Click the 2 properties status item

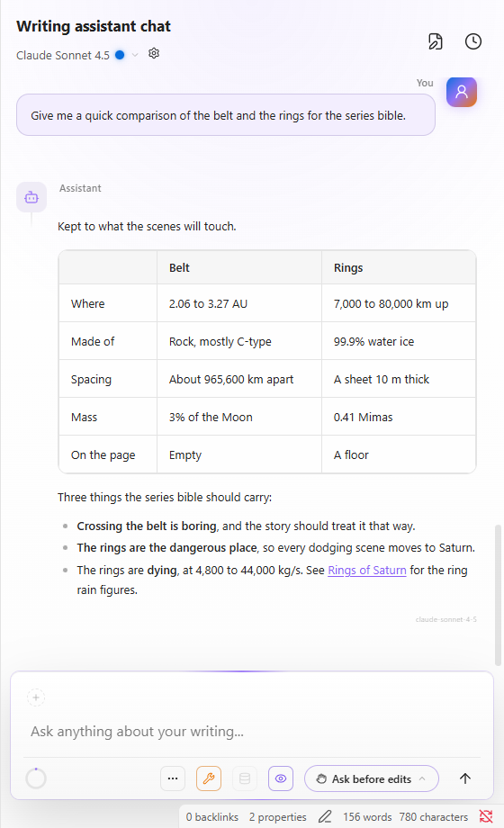pos(278,817)
